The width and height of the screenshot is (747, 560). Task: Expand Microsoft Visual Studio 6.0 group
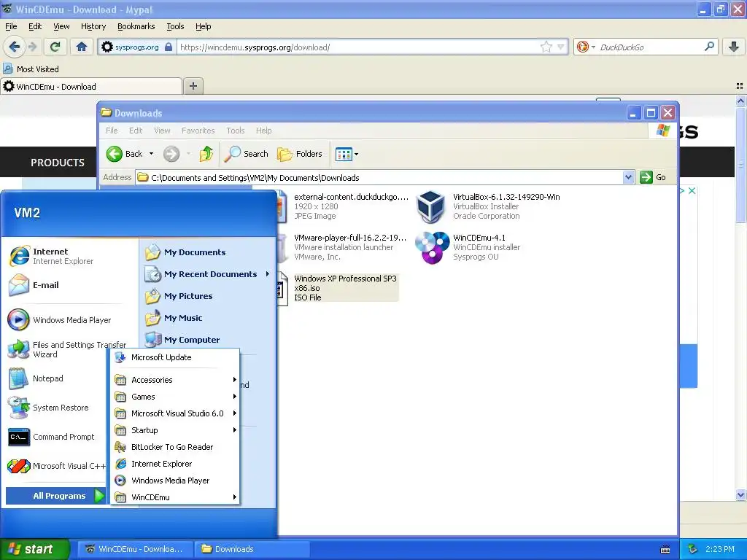[x=175, y=413]
